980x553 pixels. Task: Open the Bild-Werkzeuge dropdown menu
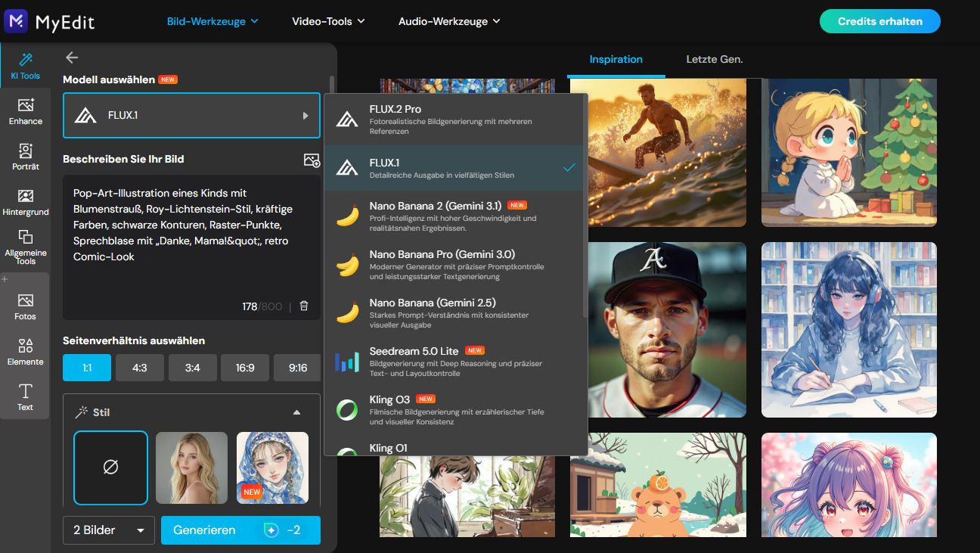click(x=212, y=21)
